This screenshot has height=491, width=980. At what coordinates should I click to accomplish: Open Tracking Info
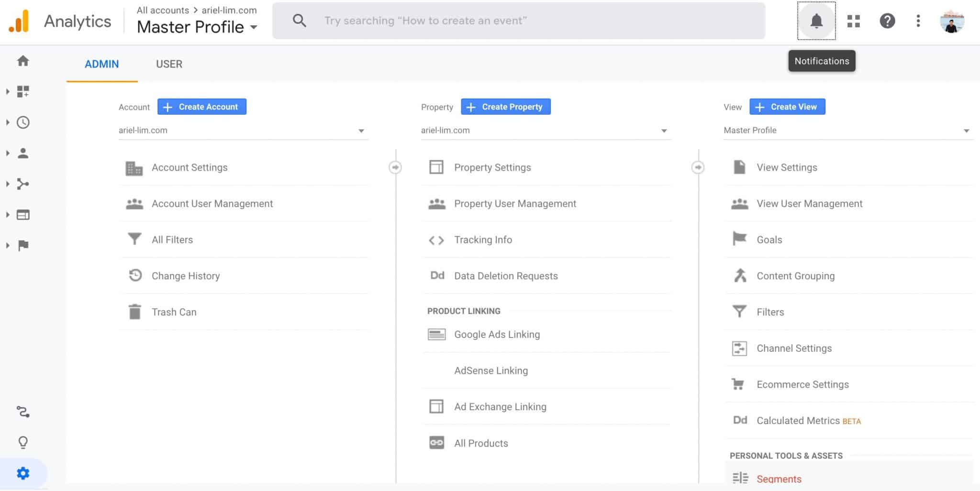546,240
